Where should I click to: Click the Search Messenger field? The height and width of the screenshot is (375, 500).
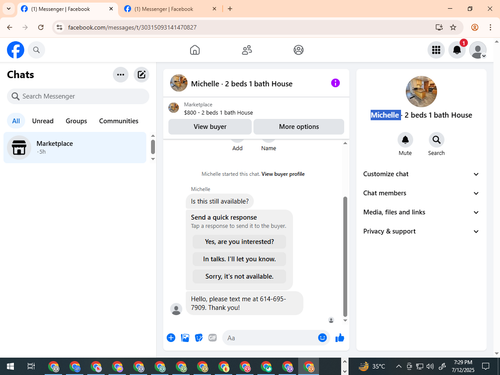click(x=78, y=96)
